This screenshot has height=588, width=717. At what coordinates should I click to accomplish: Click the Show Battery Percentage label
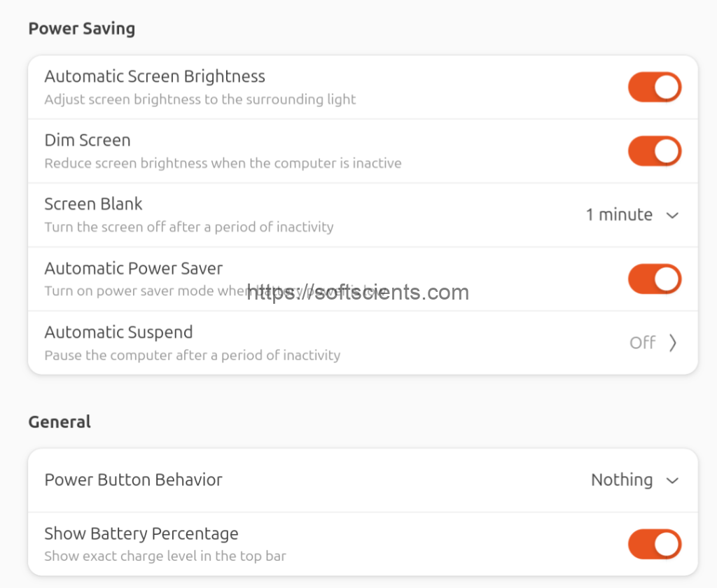coord(141,534)
